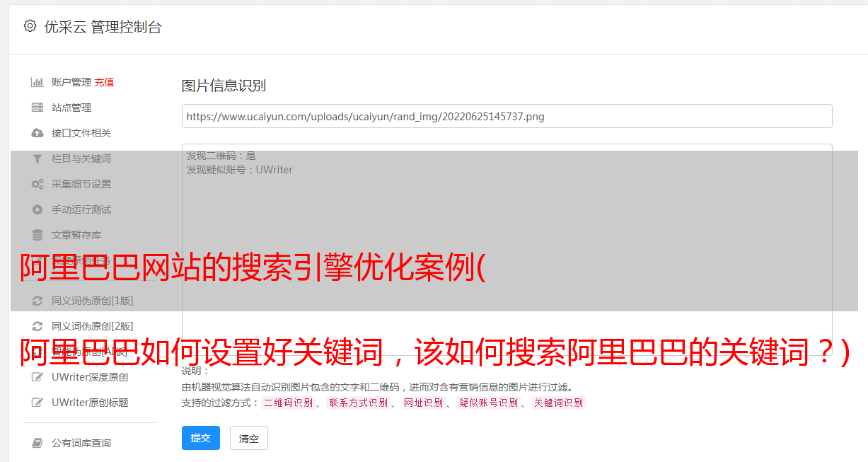Open the 优采云 管理控制台 header title
The width and height of the screenshot is (868, 462).
coord(103,27)
